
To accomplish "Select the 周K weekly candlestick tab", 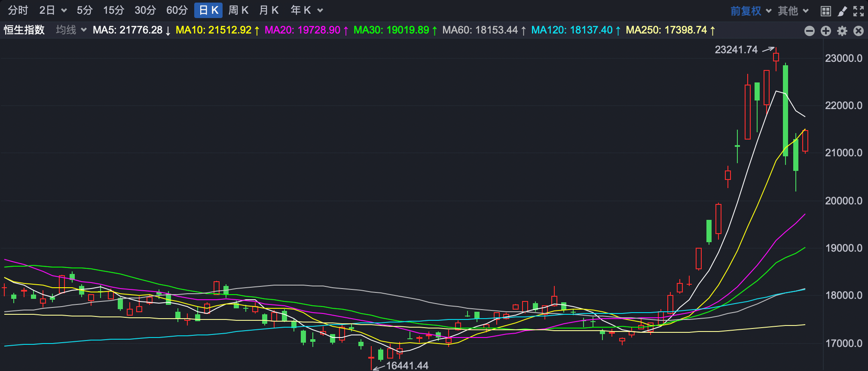I will pos(238,10).
